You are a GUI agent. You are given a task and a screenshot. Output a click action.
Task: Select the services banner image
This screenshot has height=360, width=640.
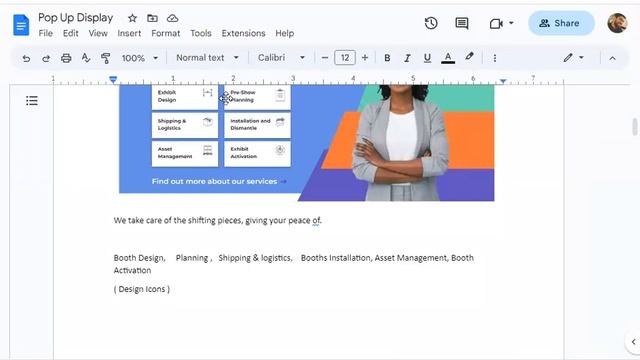(307, 143)
